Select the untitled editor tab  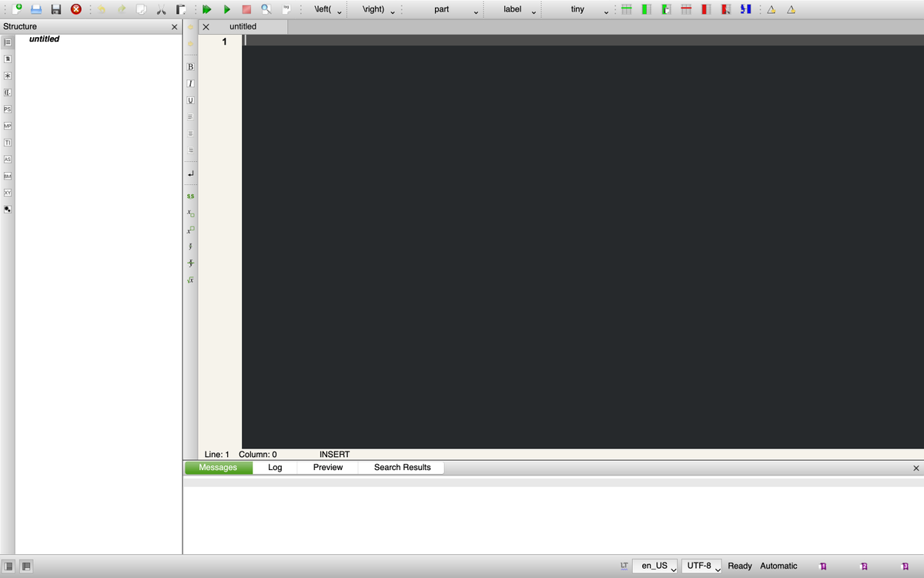pyautogui.click(x=243, y=27)
